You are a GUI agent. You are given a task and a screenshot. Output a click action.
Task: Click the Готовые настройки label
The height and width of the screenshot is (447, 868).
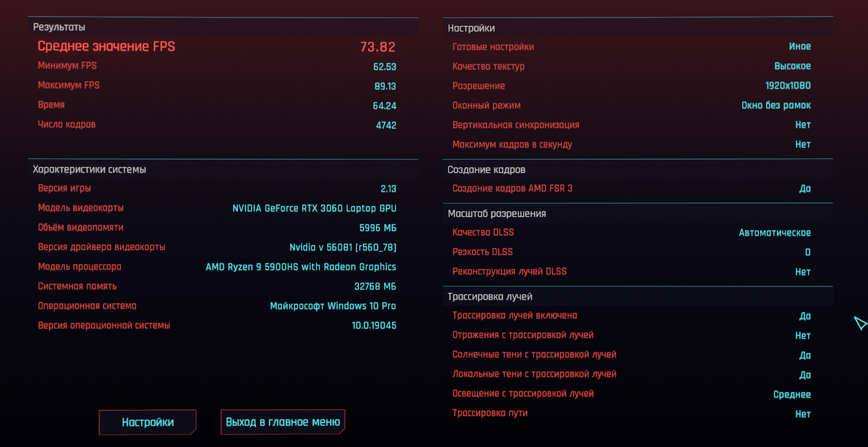coord(493,46)
